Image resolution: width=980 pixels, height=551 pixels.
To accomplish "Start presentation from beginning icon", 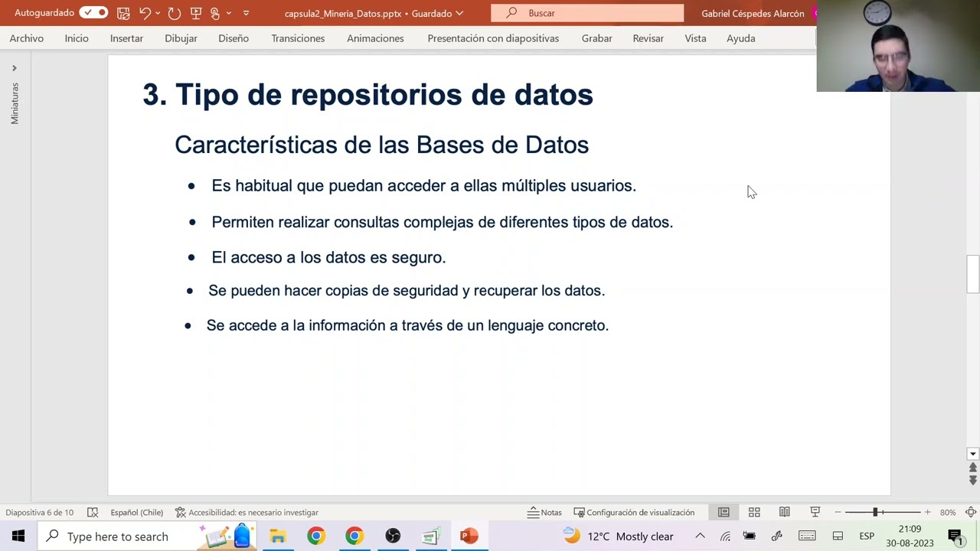I will [196, 13].
